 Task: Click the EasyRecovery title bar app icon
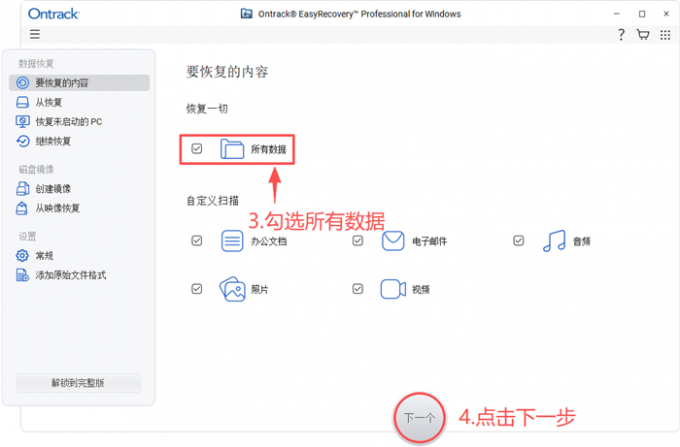pyautogui.click(x=246, y=13)
